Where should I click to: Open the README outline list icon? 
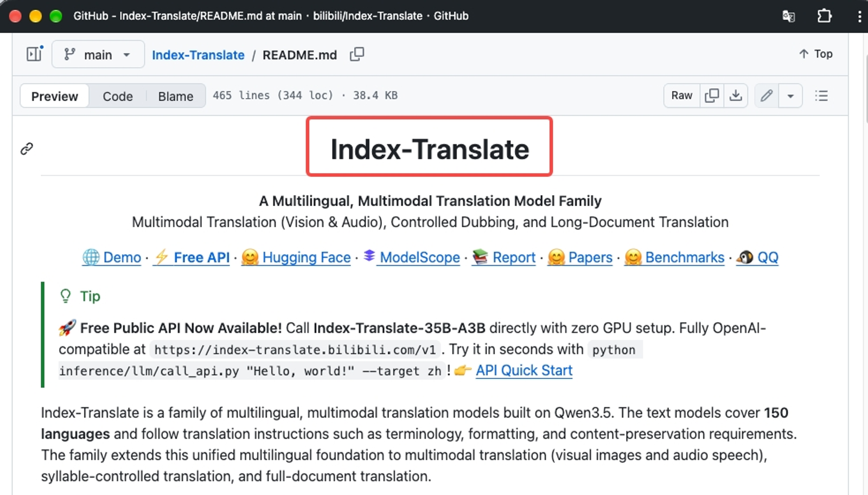(x=821, y=96)
